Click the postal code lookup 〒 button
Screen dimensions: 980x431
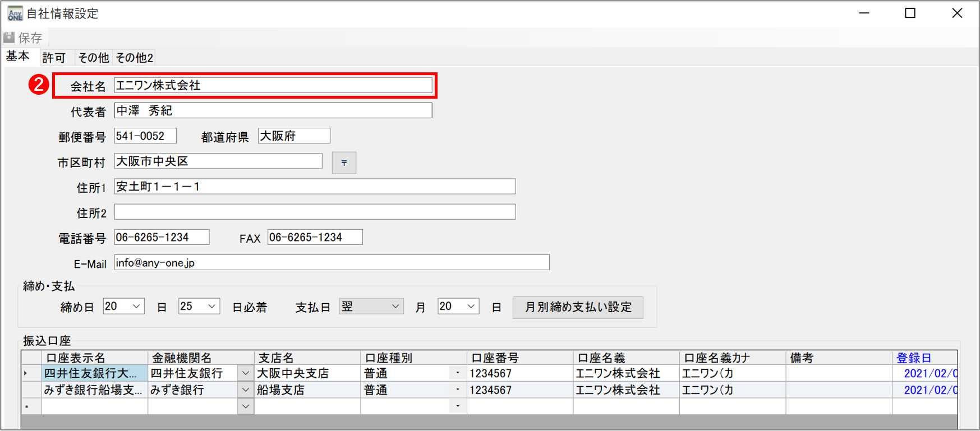[344, 163]
